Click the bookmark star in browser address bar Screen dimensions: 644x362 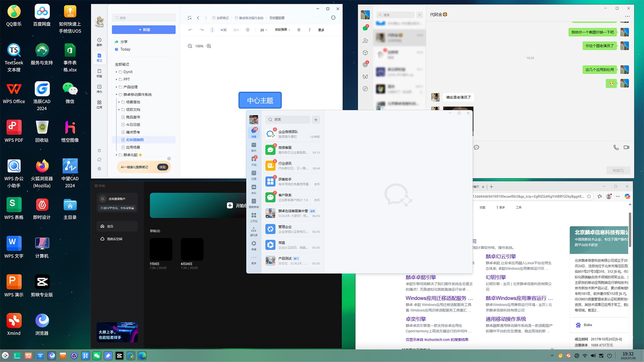click(x=589, y=196)
